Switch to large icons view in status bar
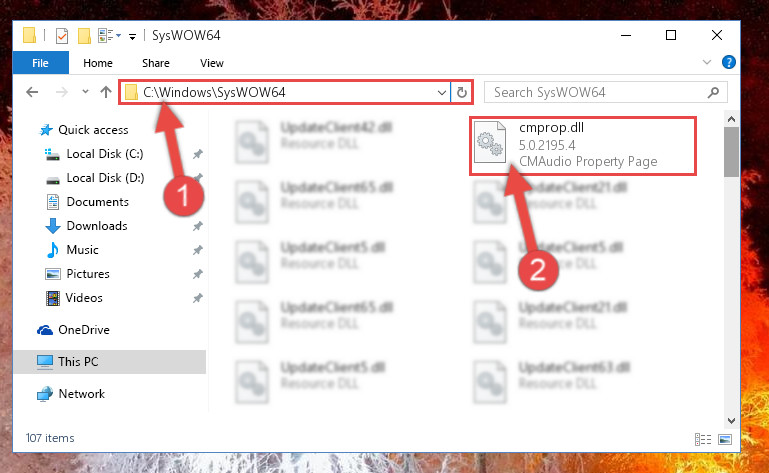Image resolution: width=769 pixels, height=473 pixels. pos(725,439)
